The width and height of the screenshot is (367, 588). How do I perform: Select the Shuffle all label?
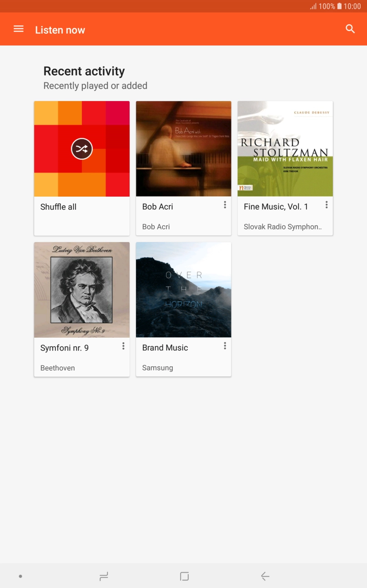[x=59, y=207]
